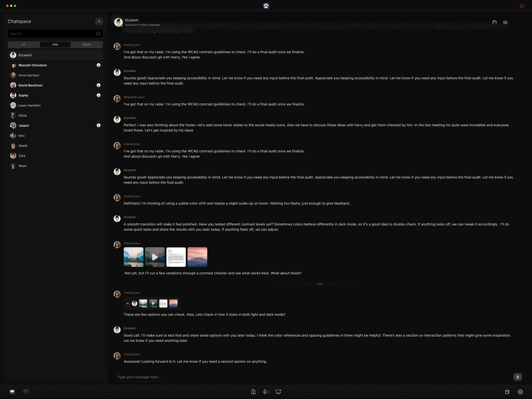Open David Beckham's chat

tap(55, 85)
